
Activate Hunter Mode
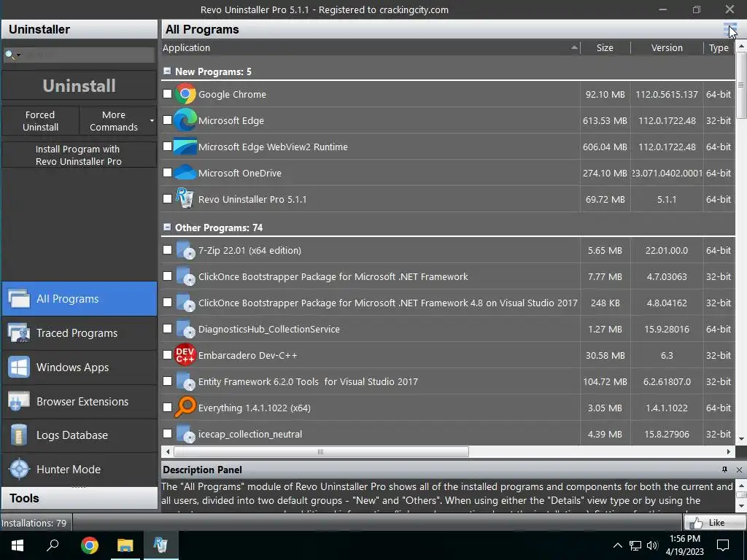[80, 469]
